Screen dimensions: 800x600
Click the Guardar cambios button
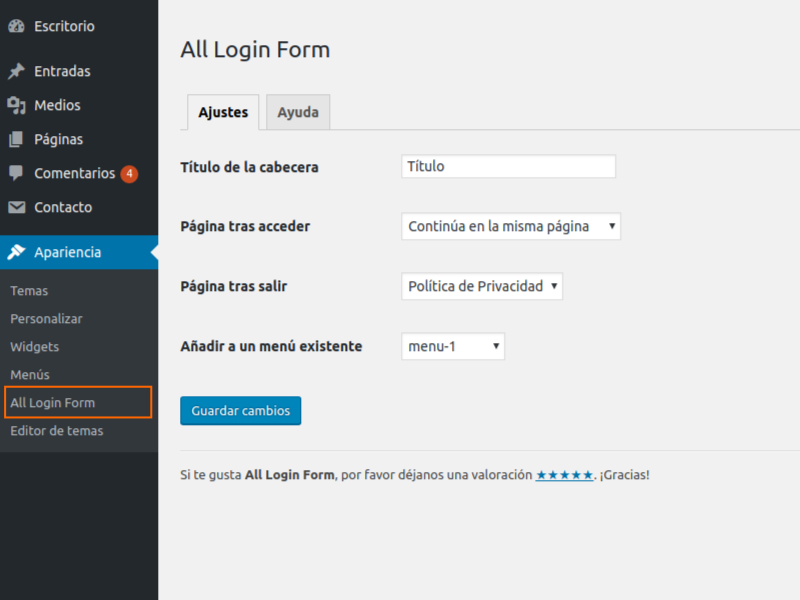click(x=240, y=411)
